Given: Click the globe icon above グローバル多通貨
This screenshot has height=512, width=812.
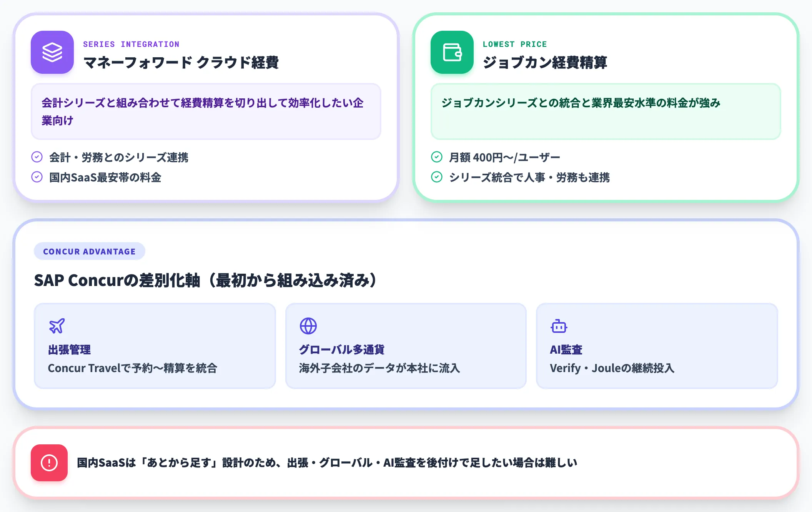Looking at the screenshot, I should [308, 326].
